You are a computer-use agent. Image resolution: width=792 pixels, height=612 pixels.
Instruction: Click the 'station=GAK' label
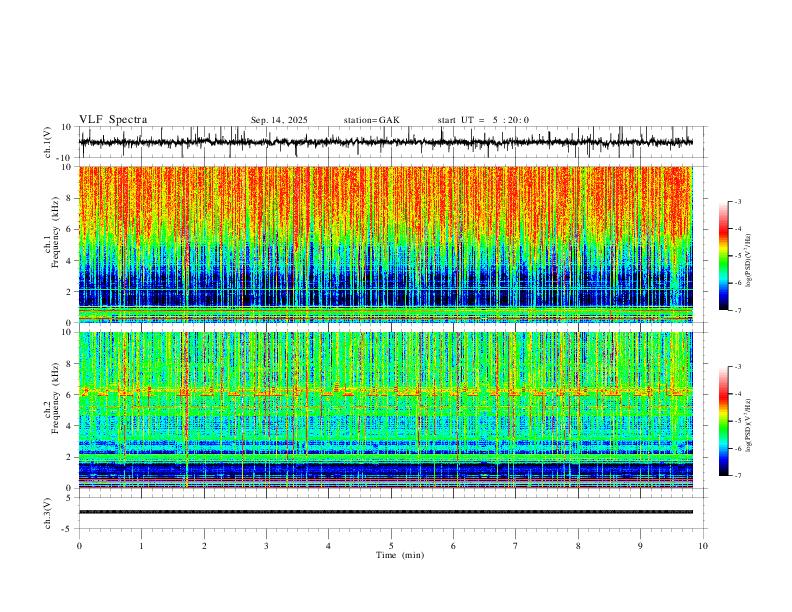coord(371,120)
